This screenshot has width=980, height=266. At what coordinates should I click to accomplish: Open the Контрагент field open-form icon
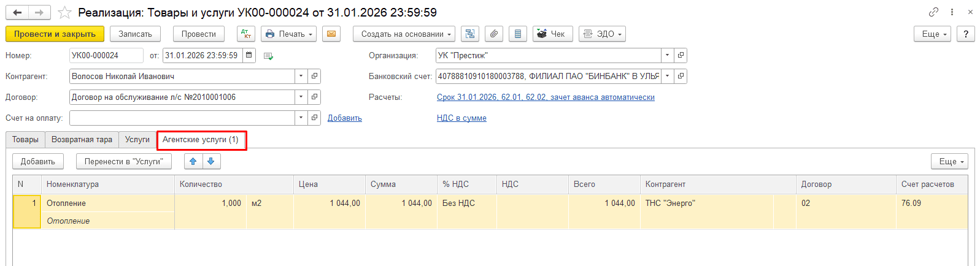coord(314,77)
